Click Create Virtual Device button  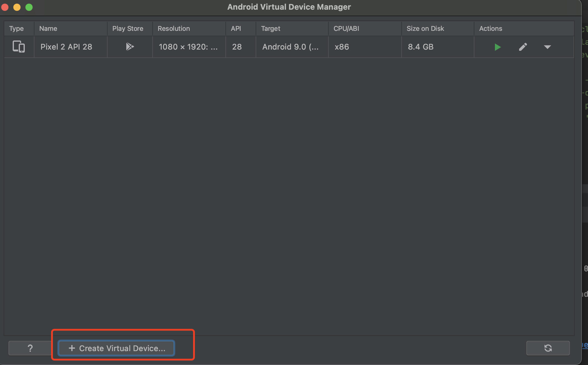tap(116, 348)
